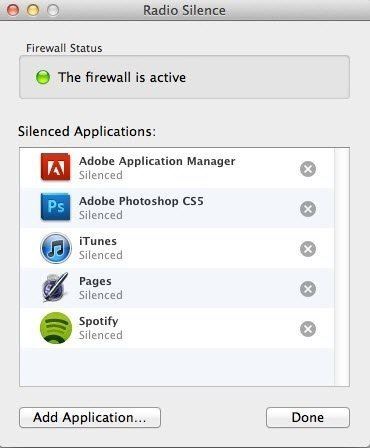370x448 pixels.
Task: Click the iTunes music note icon
Action: click(x=56, y=248)
